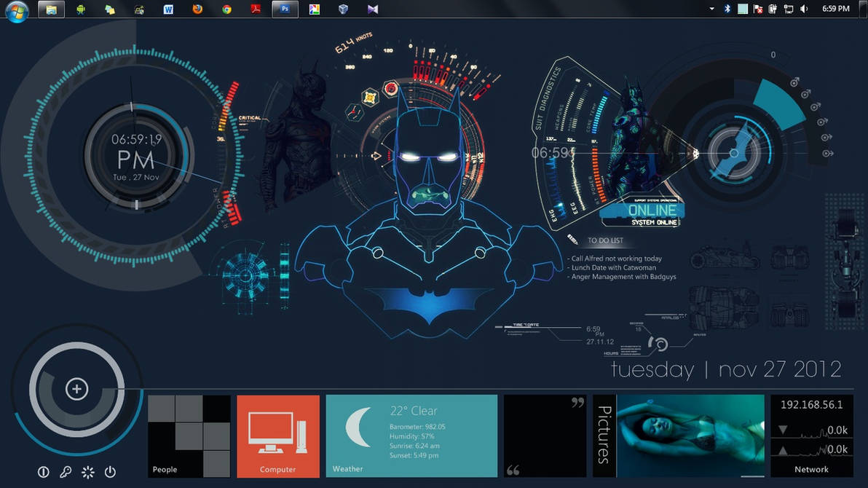Open Visual Studio from the taskbar
This screenshot has height=488, width=868.
[373, 9]
